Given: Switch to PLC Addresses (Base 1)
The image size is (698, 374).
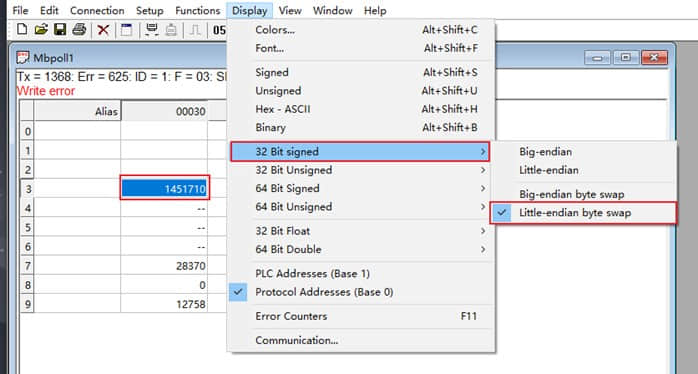Looking at the screenshot, I should tap(361, 273).
